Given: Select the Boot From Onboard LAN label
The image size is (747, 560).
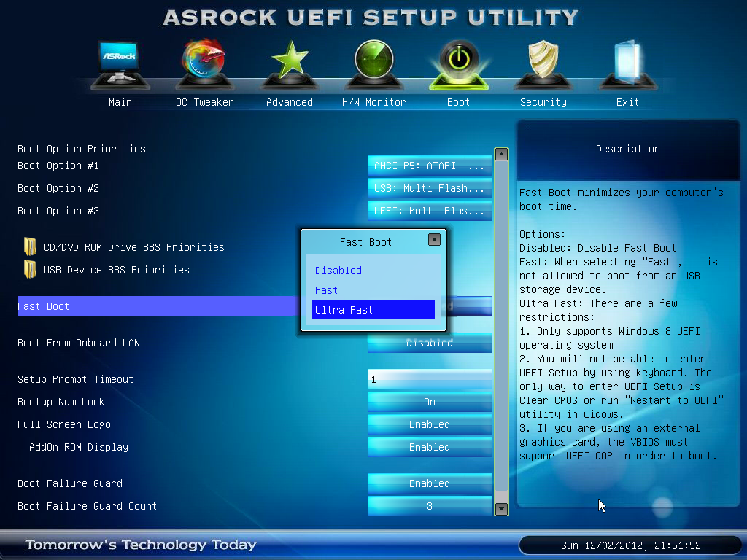Looking at the screenshot, I should tap(79, 343).
